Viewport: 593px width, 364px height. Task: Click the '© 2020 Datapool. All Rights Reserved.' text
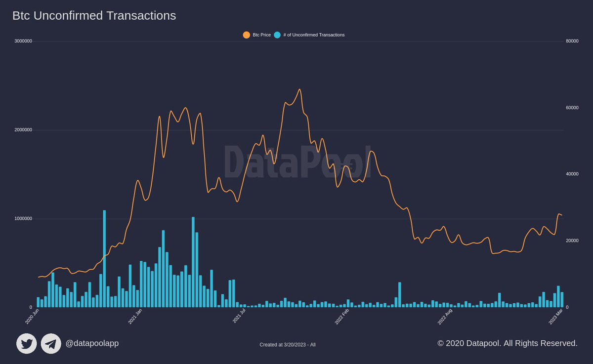(508, 343)
